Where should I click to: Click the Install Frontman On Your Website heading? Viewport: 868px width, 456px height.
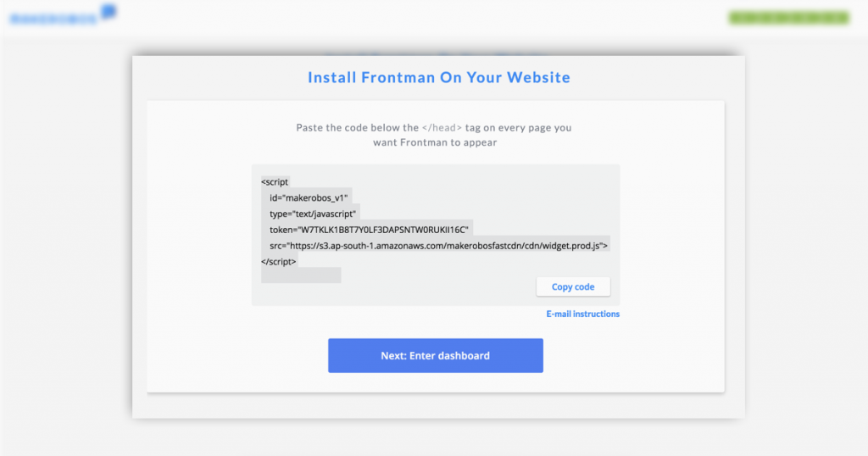point(439,77)
